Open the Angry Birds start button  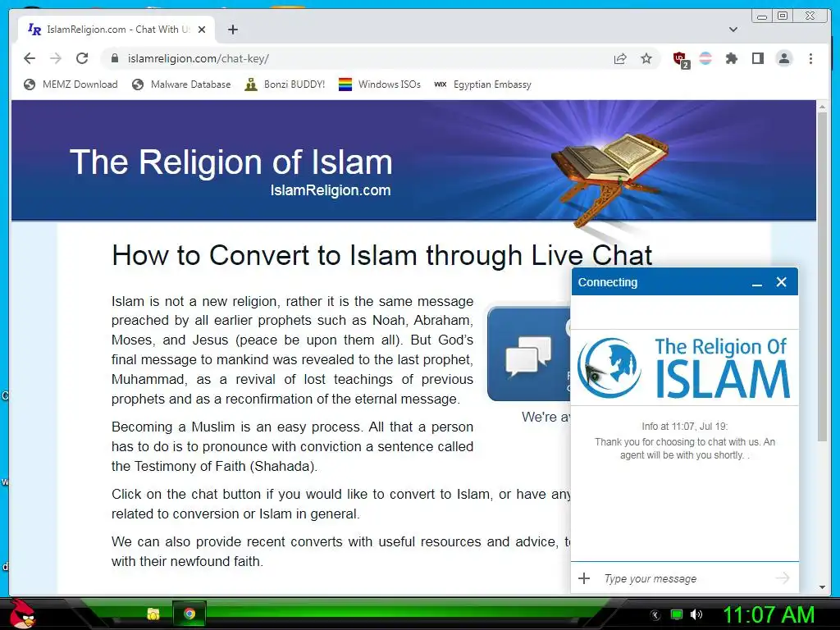coord(21,613)
